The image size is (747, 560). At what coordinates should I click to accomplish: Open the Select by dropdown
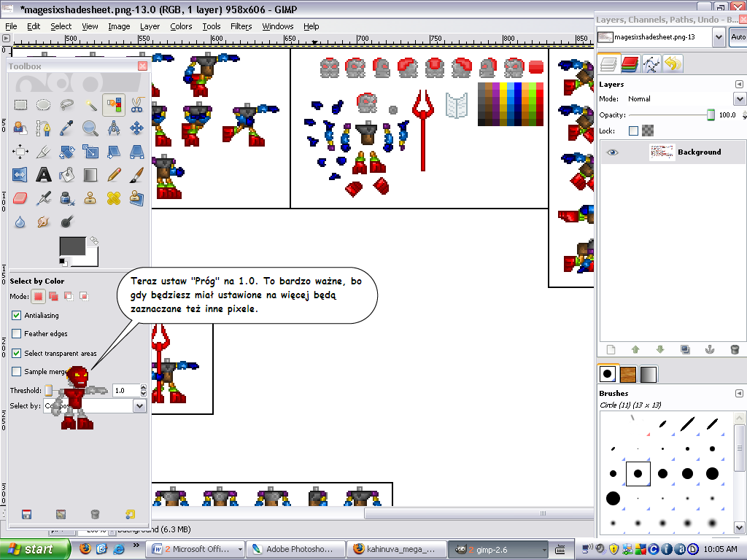pos(139,405)
